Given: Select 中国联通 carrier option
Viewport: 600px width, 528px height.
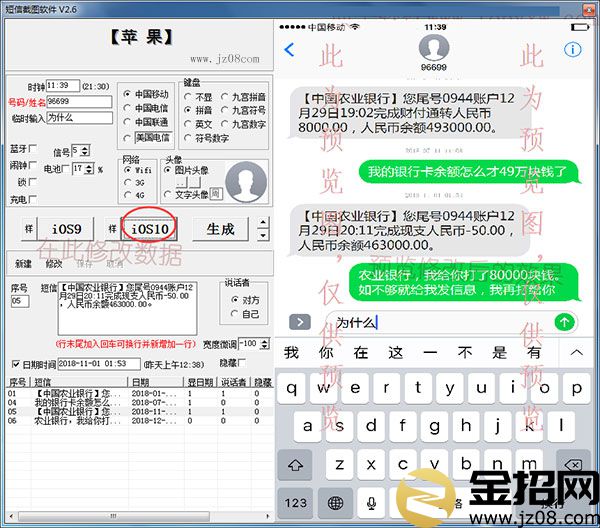Looking at the screenshot, I should tap(146, 122).
